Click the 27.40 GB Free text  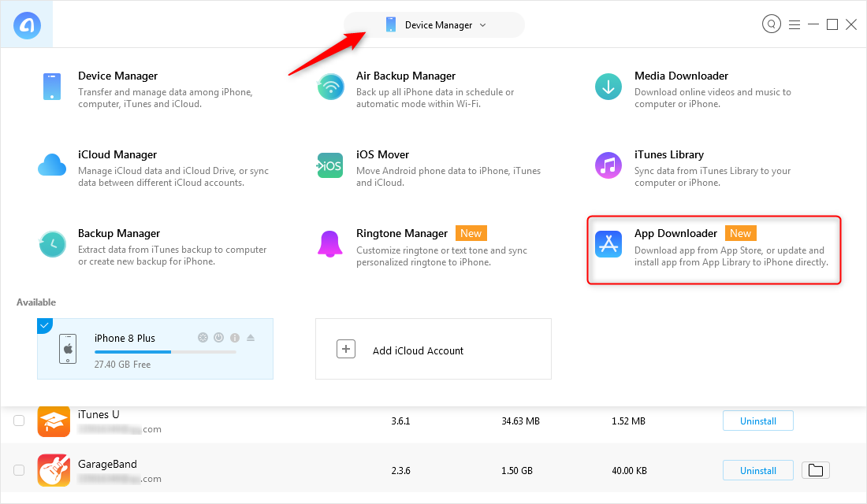click(x=122, y=364)
